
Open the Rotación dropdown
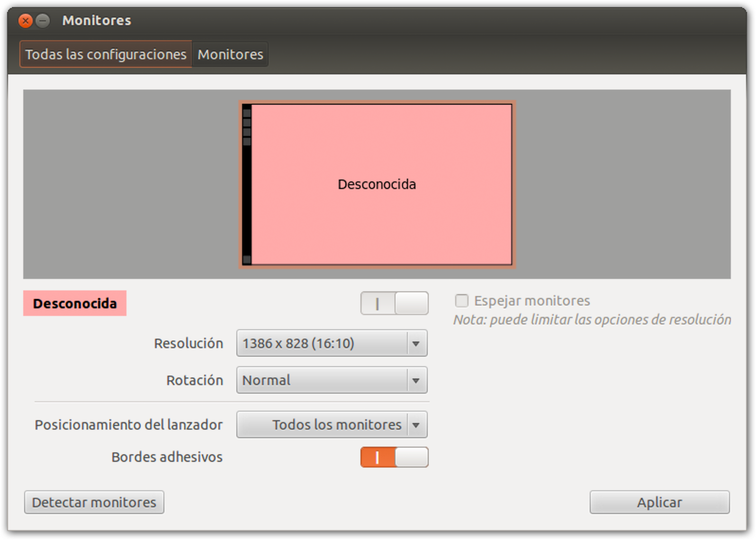pyautogui.click(x=332, y=380)
